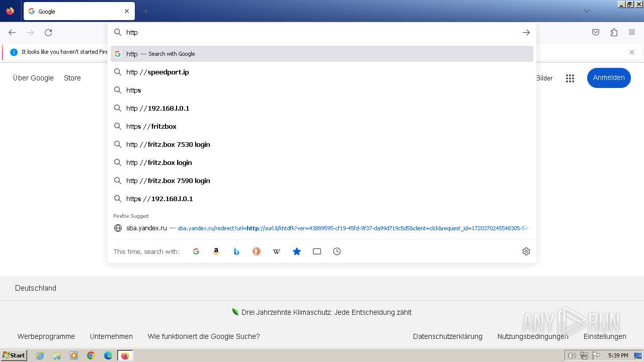This screenshot has height=362, width=644.
Task: Search this time with Google icon
Action: [x=196, y=251]
